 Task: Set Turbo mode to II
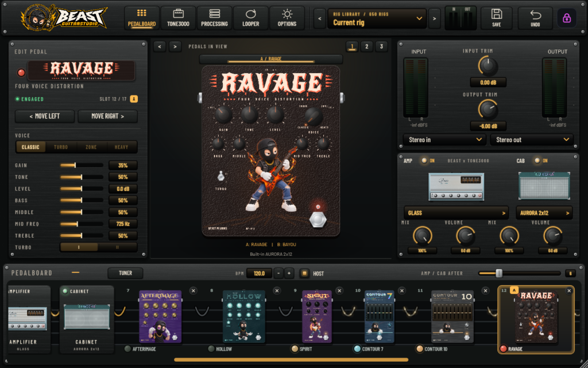[x=117, y=247]
